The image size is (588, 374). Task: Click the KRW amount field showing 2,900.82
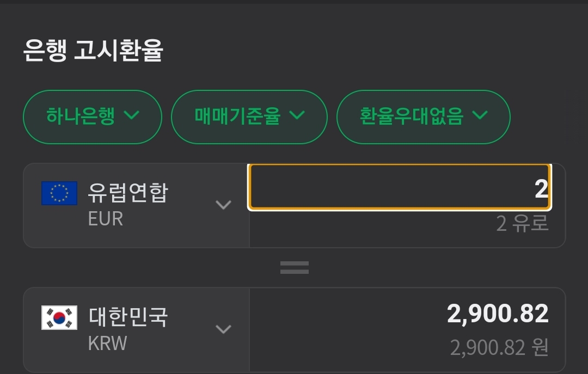tap(497, 314)
